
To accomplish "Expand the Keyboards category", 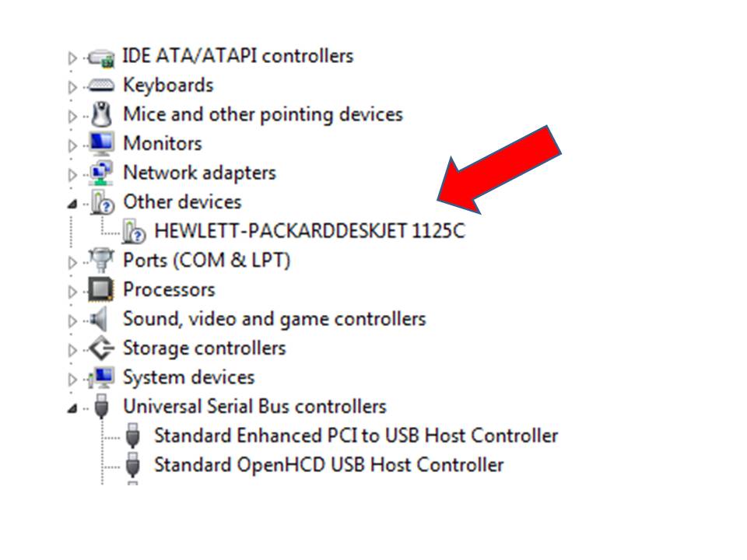I will [72, 87].
